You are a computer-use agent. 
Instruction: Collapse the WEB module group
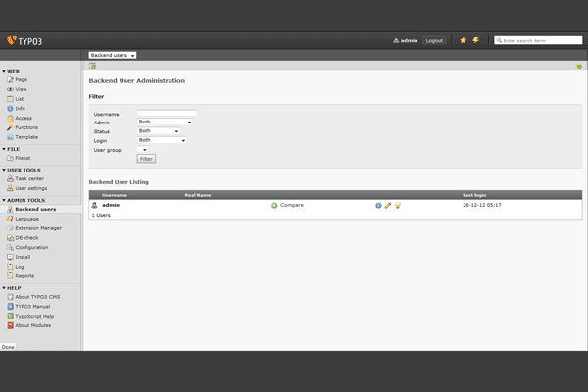coord(11,71)
